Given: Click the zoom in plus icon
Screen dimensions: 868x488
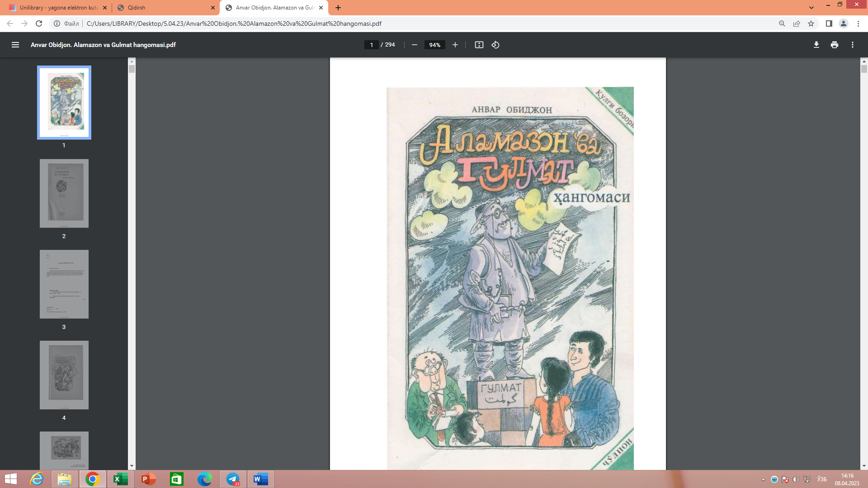Looking at the screenshot, I should [x=455, y=45].
